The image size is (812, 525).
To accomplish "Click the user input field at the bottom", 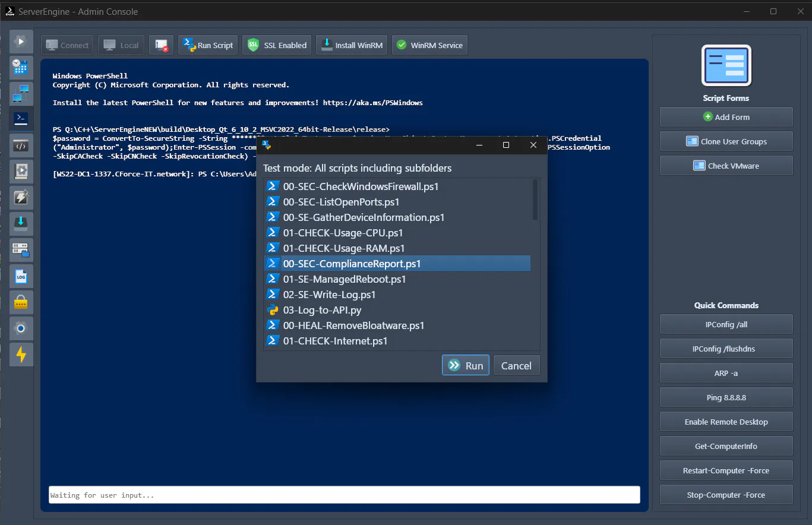I will point(344,494).
